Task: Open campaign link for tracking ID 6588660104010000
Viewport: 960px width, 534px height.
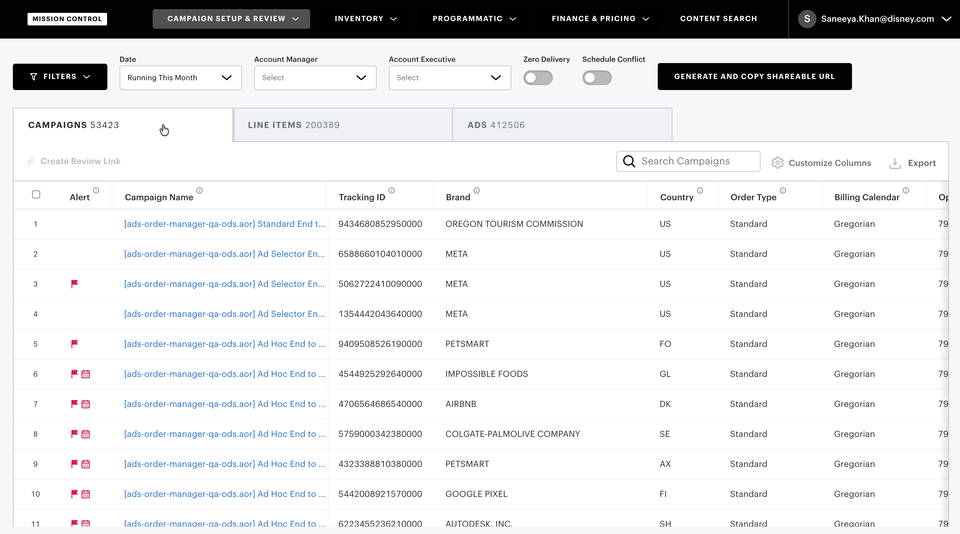Action: pos(225,254)
